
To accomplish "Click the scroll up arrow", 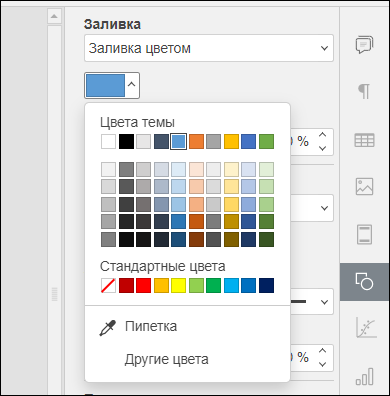I will (x=54, y=16).
